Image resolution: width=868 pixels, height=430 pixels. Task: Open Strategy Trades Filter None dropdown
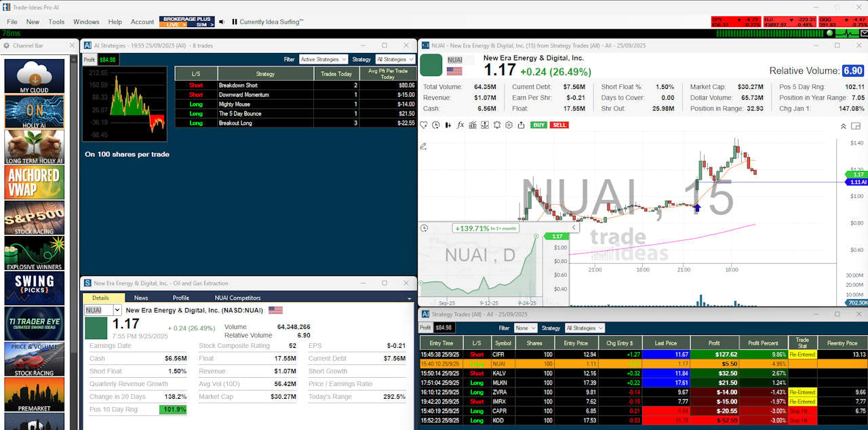click(x=525, y=328)
